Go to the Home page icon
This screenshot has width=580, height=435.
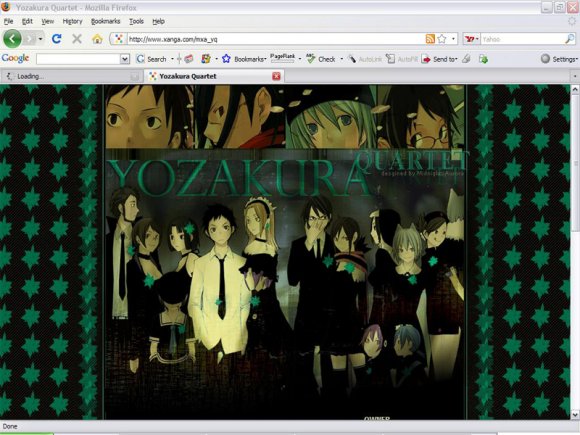click(x=97, y=38)
